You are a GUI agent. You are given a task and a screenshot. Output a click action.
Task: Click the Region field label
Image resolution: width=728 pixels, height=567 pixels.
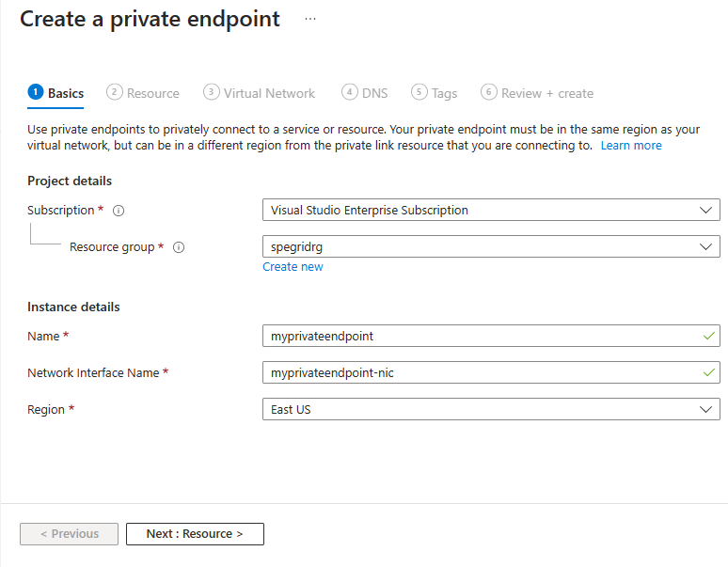pyautogui.click(x=46, y=410)
